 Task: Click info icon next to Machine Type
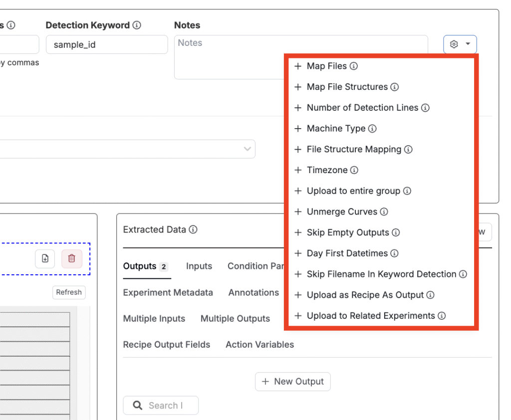[372, 129]
